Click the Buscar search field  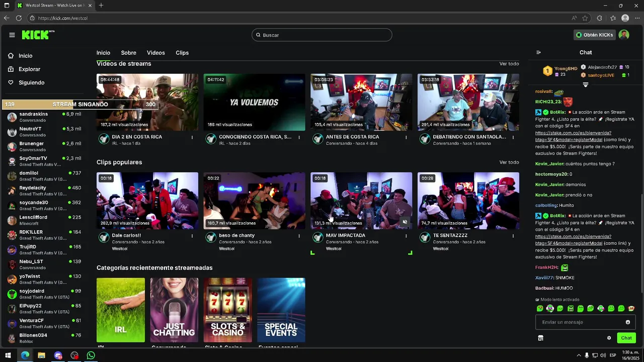pyautogui.click(x=322, y=35)
